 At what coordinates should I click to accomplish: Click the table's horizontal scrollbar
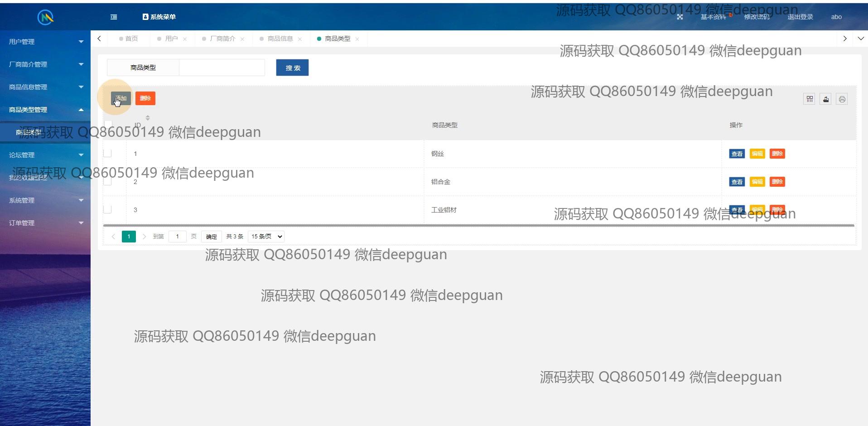point(478,225)
